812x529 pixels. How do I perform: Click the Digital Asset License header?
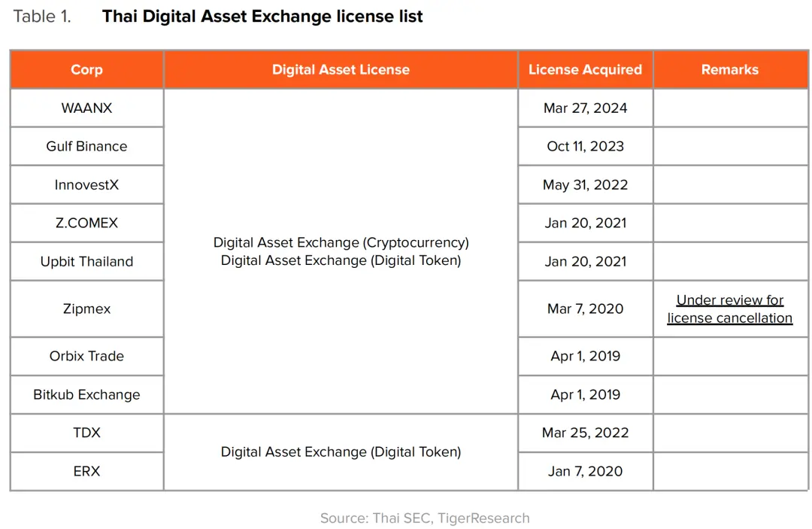click(x=341, y=69)
